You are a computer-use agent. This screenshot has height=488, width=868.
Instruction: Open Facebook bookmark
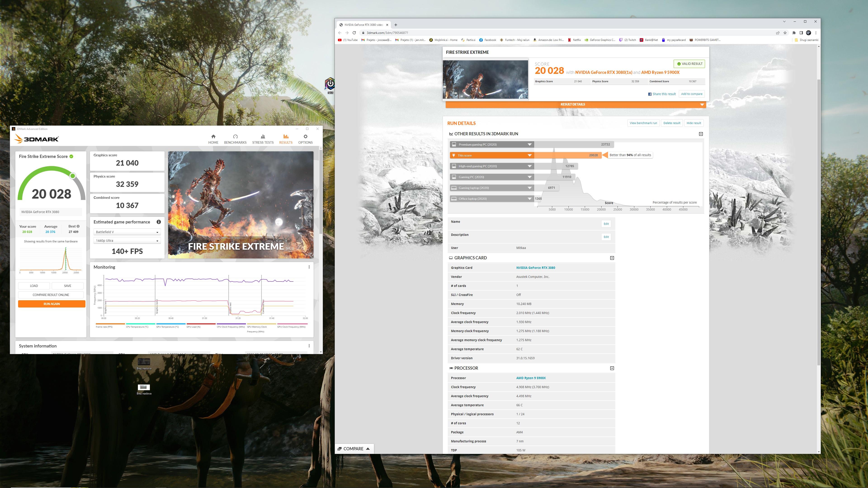click(x=487, y=40)
